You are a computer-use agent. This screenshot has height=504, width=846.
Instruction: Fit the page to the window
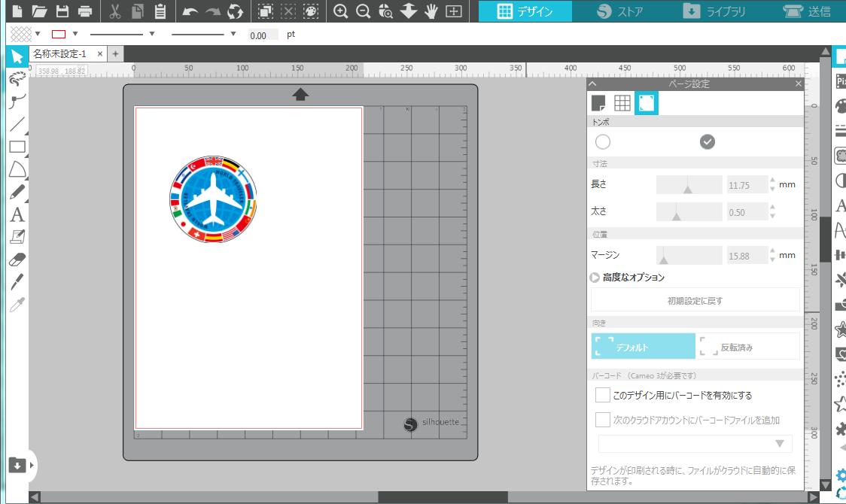[x=454, y=11]
